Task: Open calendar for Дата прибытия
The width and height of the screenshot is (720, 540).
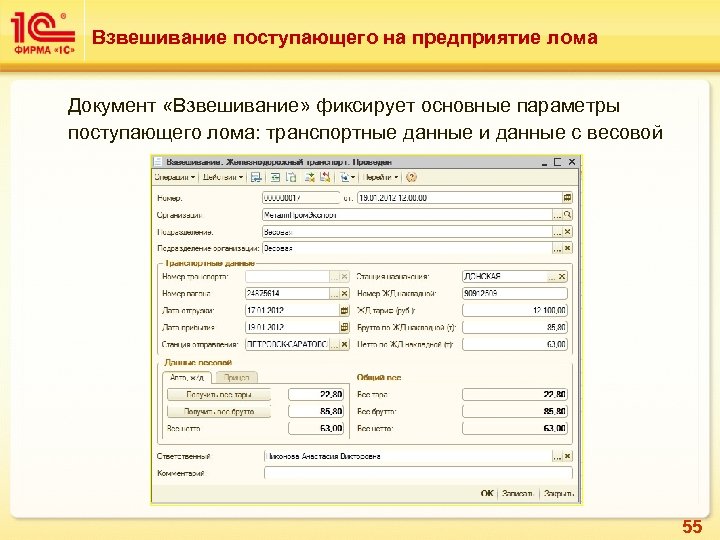Action: [345, 327]
